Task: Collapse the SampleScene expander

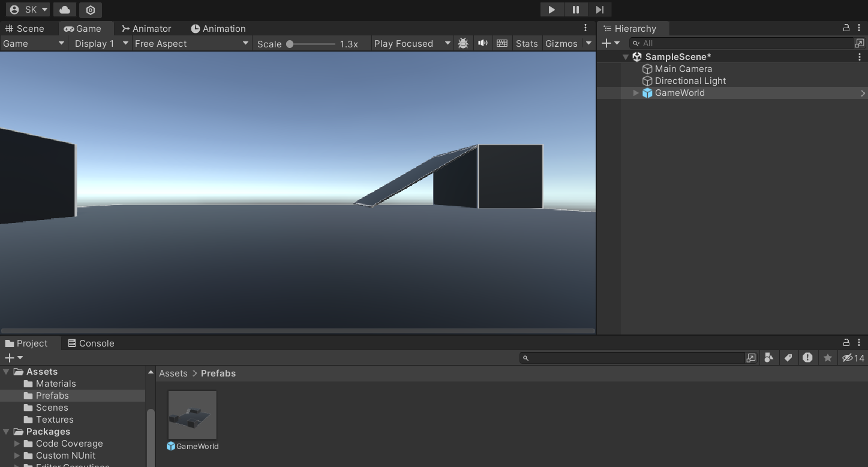Action: [x=626, y=57]
